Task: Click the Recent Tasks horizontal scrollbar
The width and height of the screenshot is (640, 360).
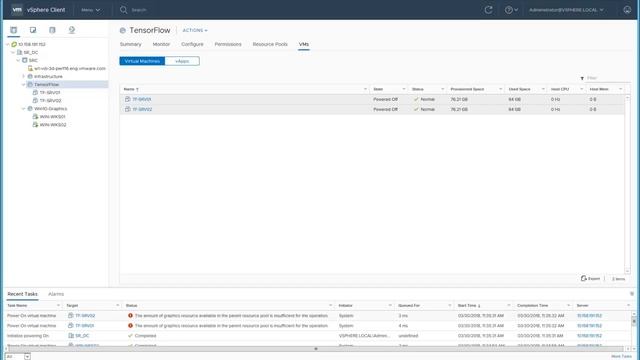Action: (316, 349)
